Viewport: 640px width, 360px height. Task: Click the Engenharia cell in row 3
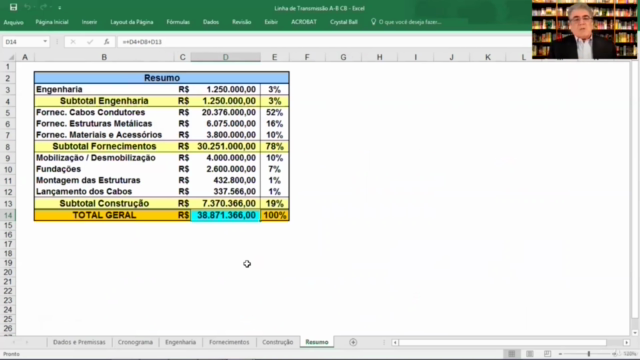[104, 89]
